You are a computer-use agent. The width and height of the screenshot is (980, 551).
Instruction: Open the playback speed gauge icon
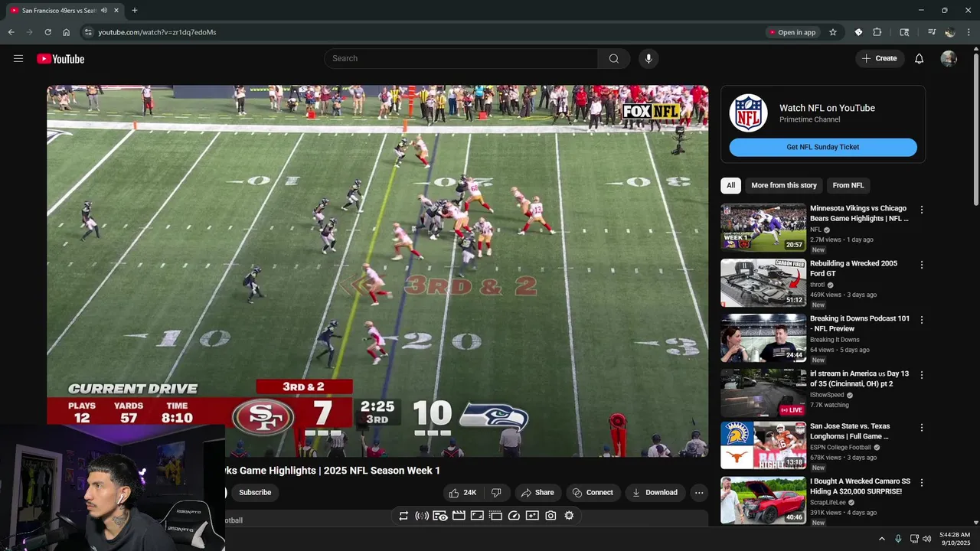514,516
